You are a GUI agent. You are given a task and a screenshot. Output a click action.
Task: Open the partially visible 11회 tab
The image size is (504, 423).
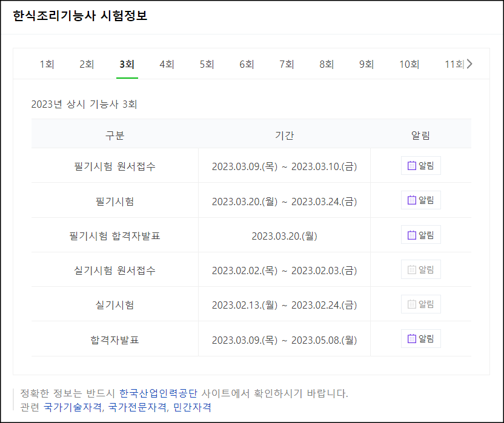pos(454,64)
